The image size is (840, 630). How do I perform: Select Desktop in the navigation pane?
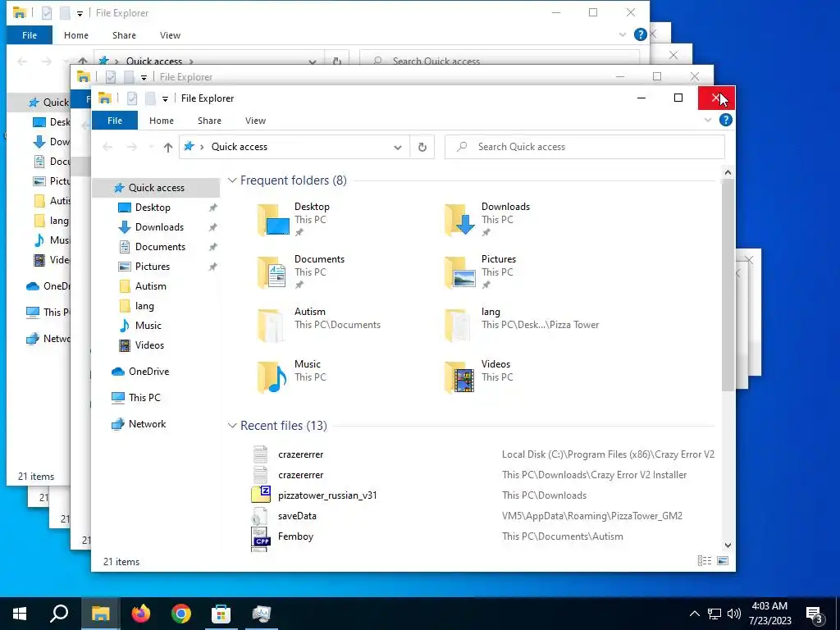[x=153, y=208]
